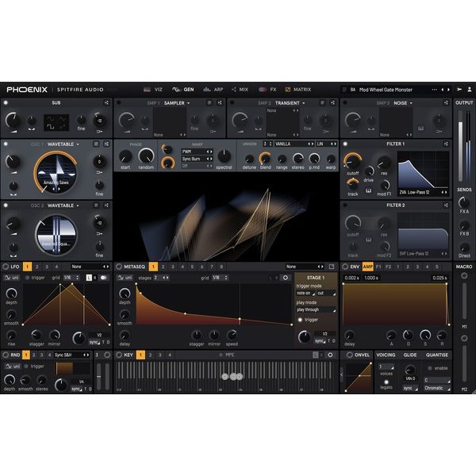
Task: Click the SMP 1 sampler routing icon
Action: pos(220,102)
